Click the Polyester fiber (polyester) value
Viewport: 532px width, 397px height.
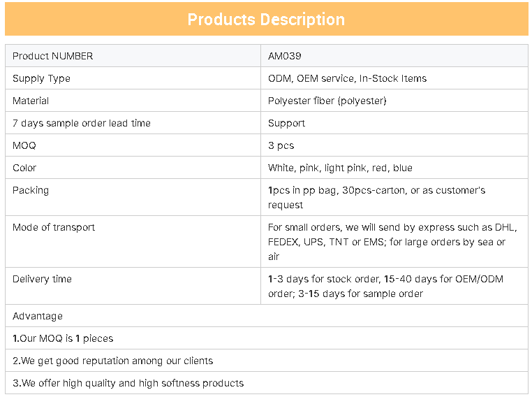click(x=327, y=101)
